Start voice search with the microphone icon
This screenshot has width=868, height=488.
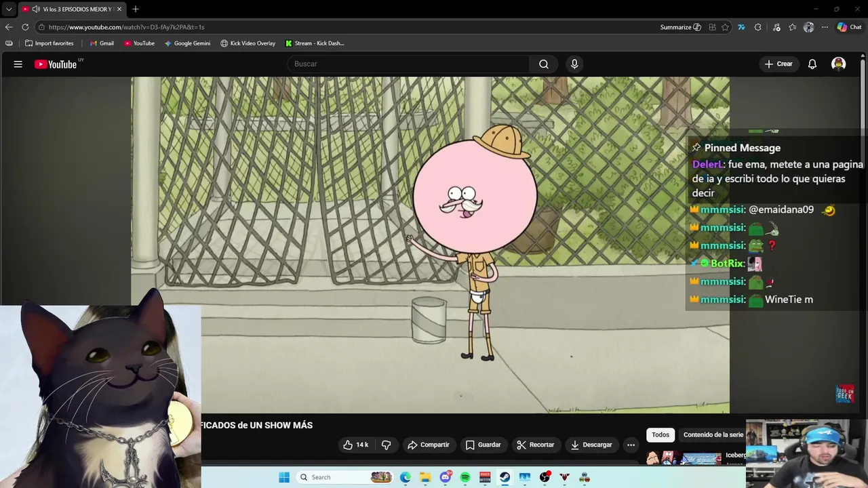pos(574,64)
